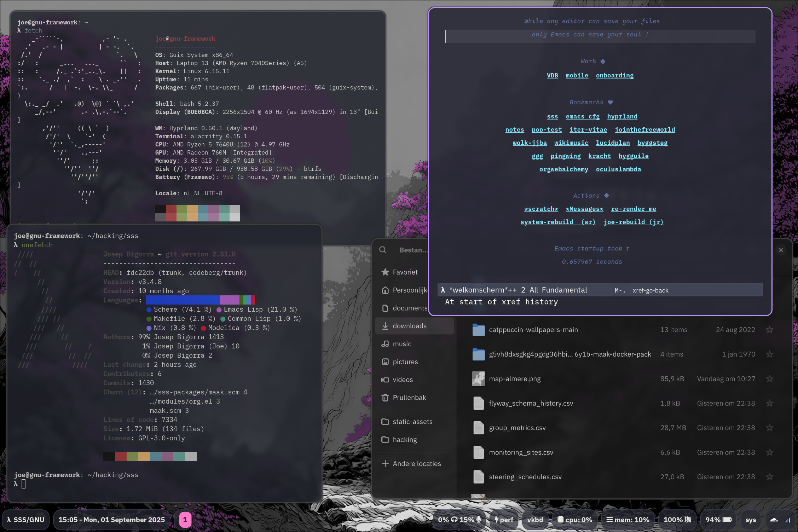Image resolution: width=798 pixels, height=532 pixels.
Task: Open wikimusic bookmark
Action: [x=571, y=143]
